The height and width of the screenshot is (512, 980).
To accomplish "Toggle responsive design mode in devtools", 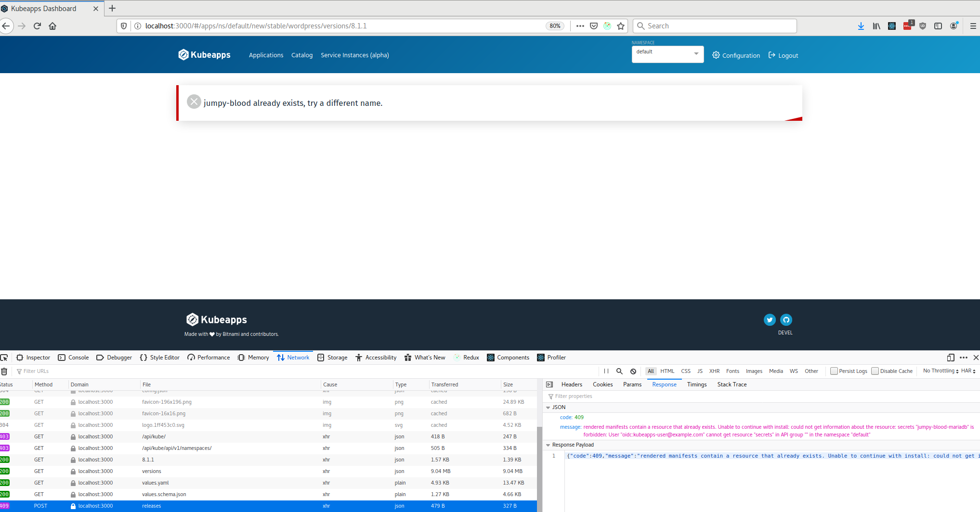I will tap(951, 358).
